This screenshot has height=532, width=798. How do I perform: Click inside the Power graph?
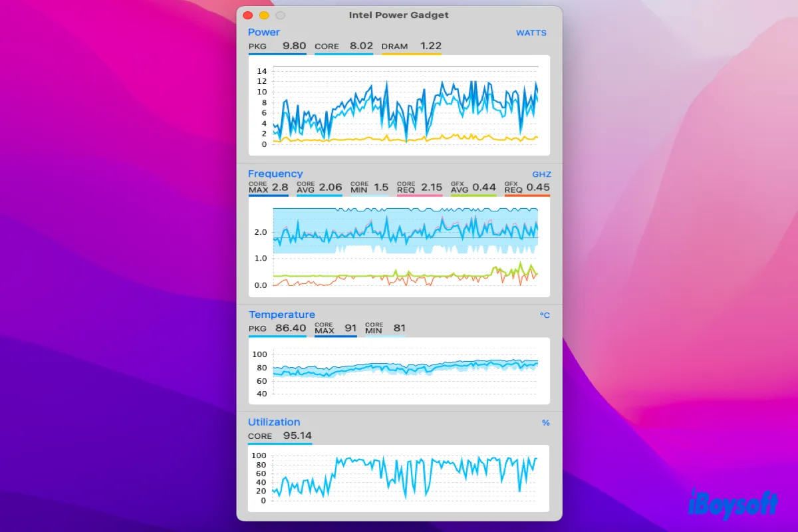(399, 105)
